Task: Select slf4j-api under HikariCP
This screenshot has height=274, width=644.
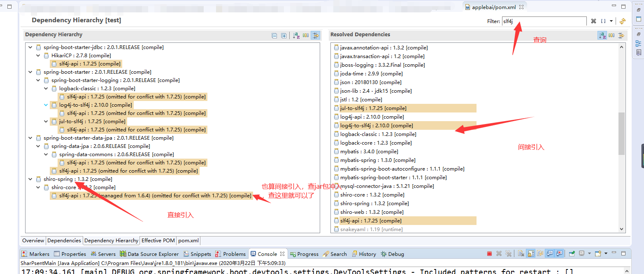Action: [x=86, y=64]
